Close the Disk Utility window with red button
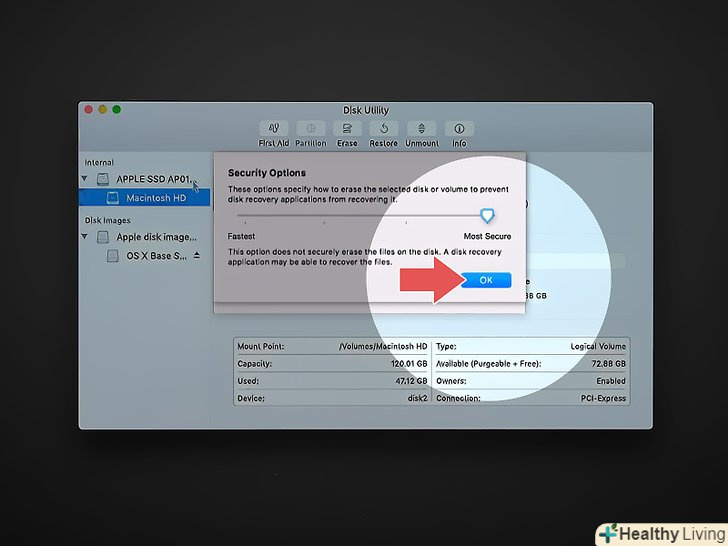 89,110
